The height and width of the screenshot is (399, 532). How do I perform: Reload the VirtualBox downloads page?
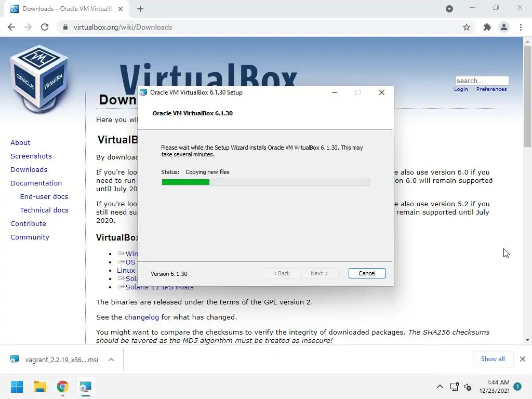click(x=45, y=27)
